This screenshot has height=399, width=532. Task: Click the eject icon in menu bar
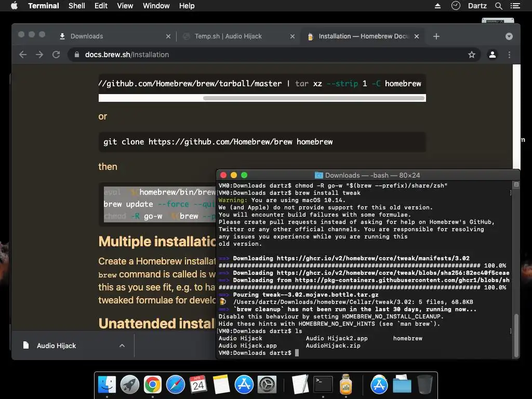(437, 6)
